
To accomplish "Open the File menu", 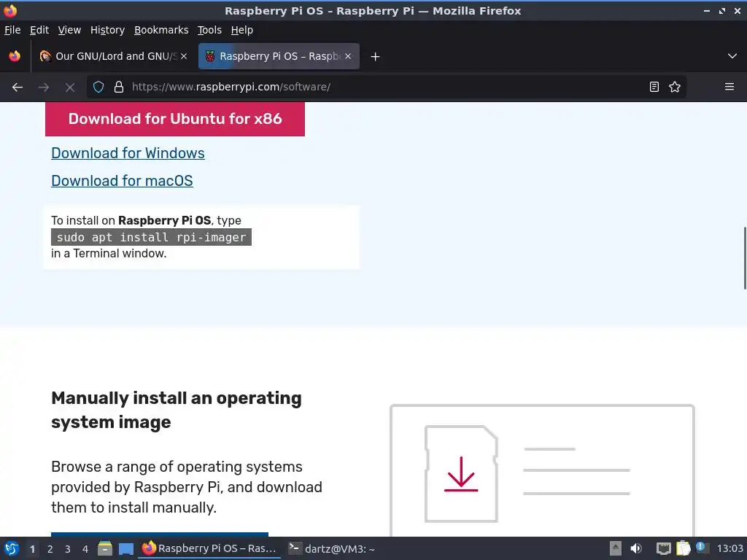I will click(x=12, y=30).
